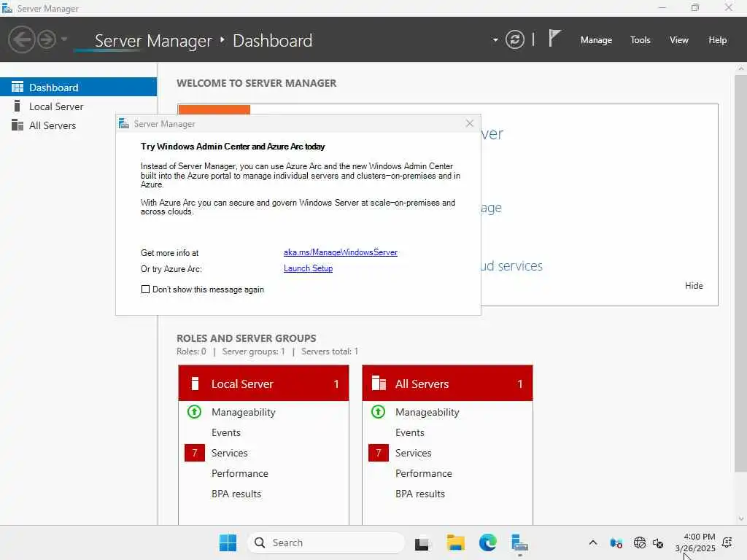Open the View menu
This screenshot has height=560, width=747.
[678, 40]
